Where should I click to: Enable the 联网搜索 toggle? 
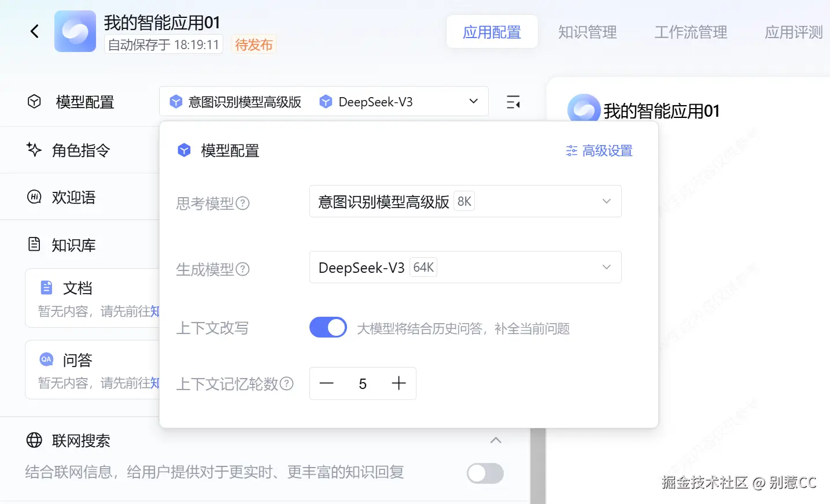[485, 473]
